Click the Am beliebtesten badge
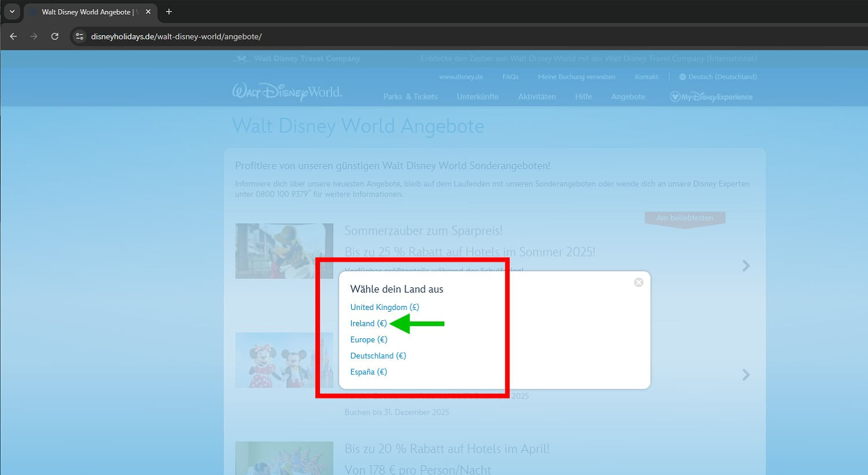 pyautogui.click(x=685, y=218)
